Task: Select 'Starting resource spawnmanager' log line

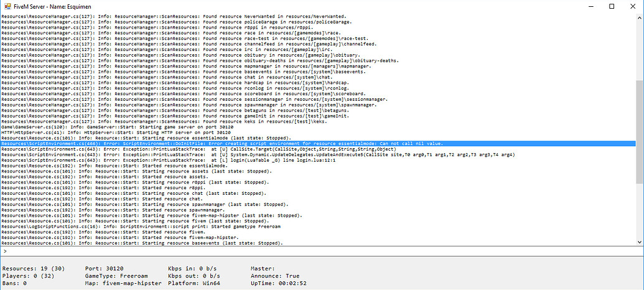Action: point(145,205)
